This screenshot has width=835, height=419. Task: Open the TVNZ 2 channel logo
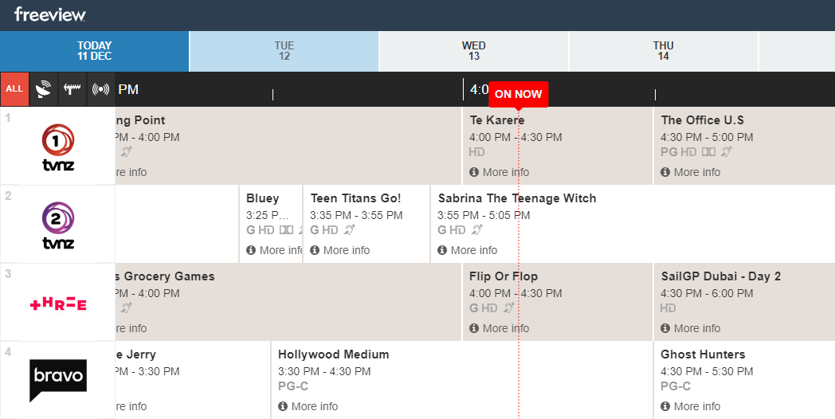(x=58, y=224)
